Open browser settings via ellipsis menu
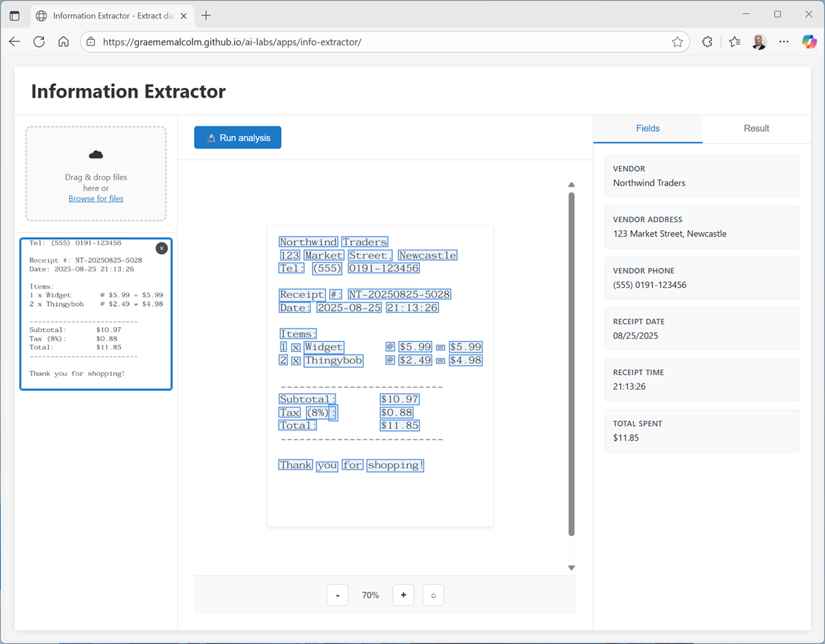The width and height of the screenshot is (825, 644). tap(784, 41)
